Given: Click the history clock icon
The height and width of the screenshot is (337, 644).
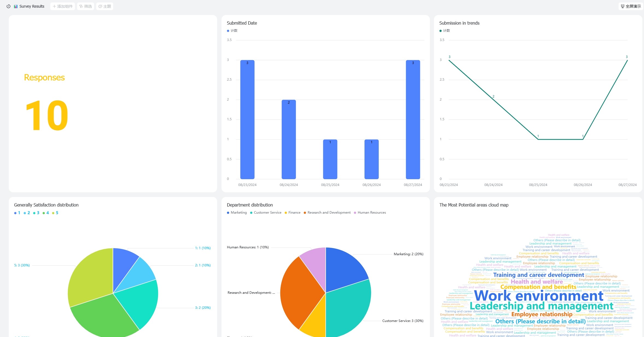Looking at the screenshot, I should (8, 6).
